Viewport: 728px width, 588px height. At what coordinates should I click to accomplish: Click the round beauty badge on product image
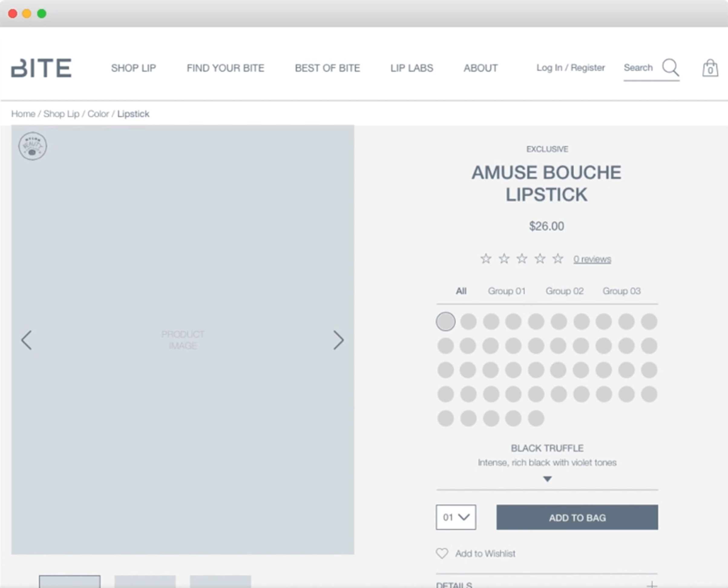pyautogui.click(x=32, y=146)
